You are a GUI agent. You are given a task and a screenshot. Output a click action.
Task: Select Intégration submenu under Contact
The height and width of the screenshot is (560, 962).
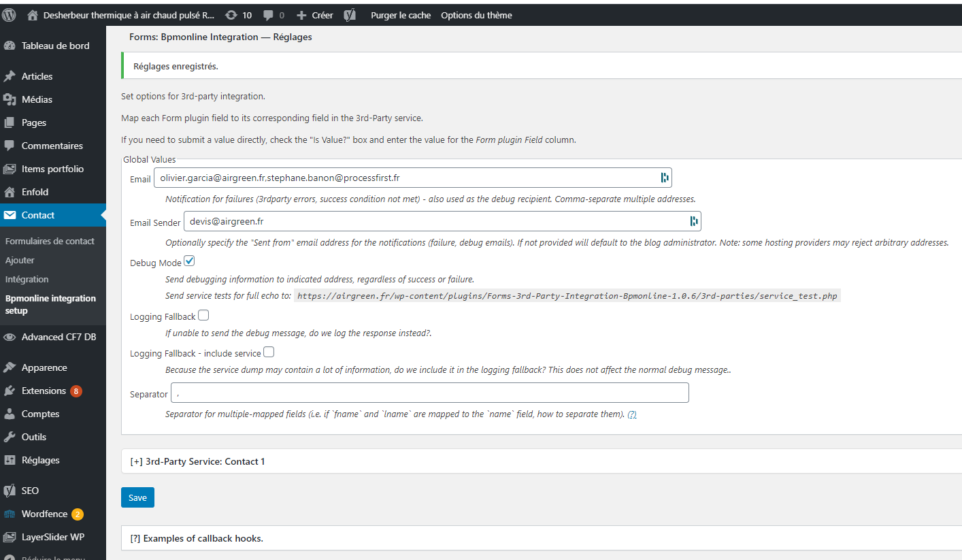27,279
